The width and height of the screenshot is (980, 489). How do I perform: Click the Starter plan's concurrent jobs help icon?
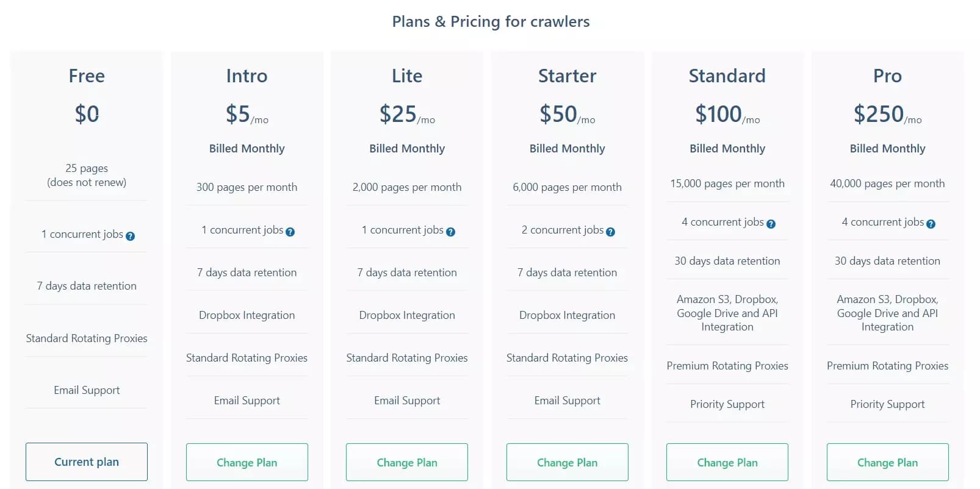click(611, 232)
